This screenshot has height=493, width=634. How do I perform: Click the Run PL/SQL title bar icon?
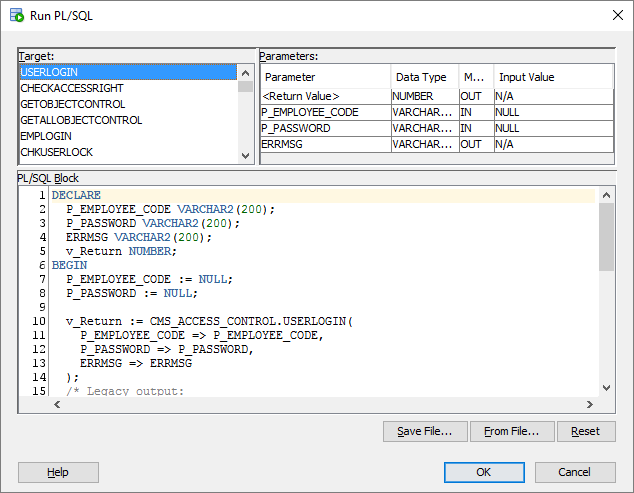coord(17,15)
